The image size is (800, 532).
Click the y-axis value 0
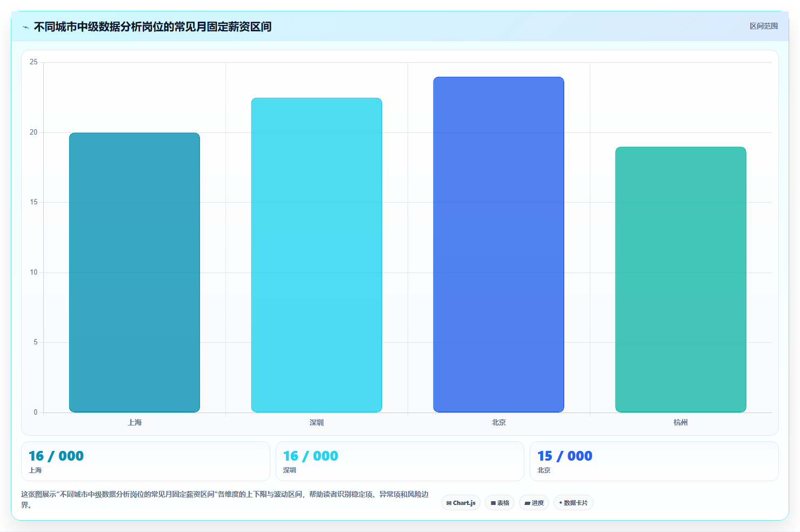tap(36, 413)
